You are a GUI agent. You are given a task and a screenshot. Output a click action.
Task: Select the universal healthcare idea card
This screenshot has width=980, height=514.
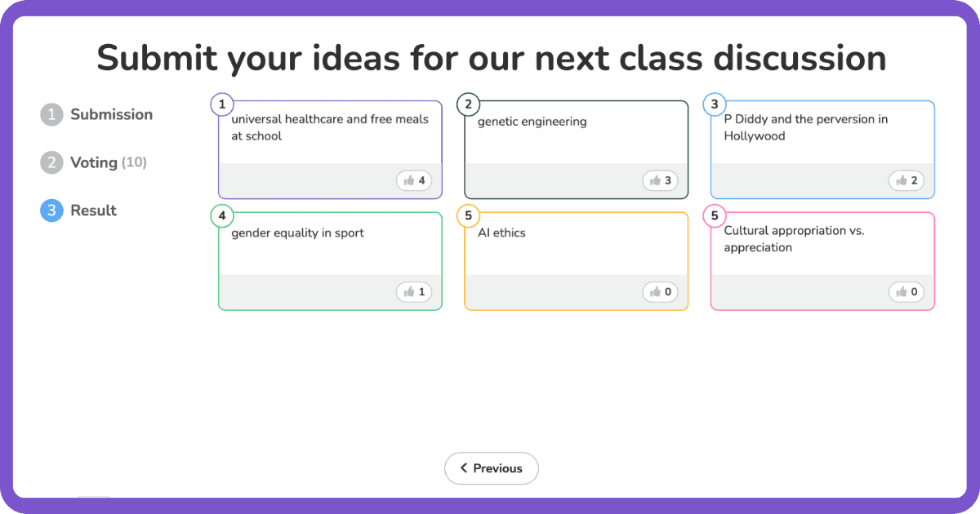coord(330,149)
